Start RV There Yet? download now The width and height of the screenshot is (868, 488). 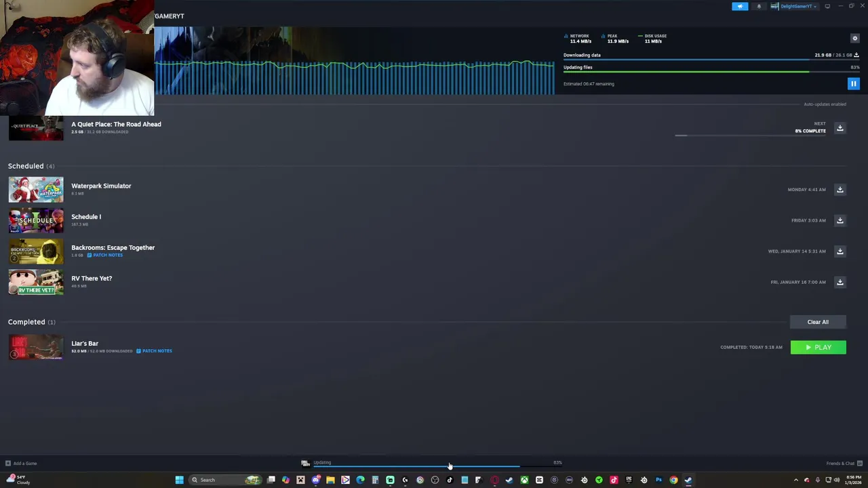[x=840, y=282]
